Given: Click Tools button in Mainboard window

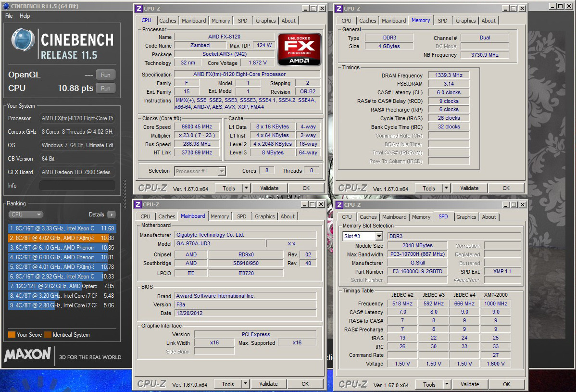Looking at the screenshot, I should (x=228, y=384).
